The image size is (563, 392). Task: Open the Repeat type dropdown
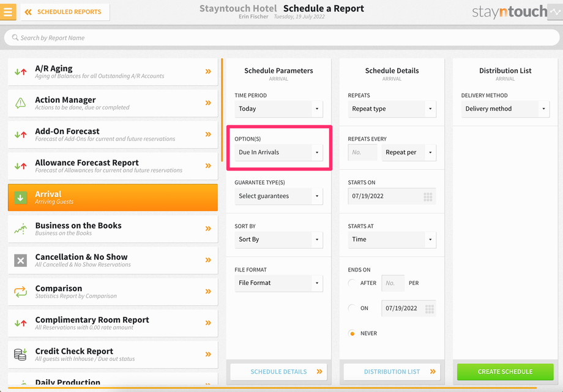click(x=392, y=109)
